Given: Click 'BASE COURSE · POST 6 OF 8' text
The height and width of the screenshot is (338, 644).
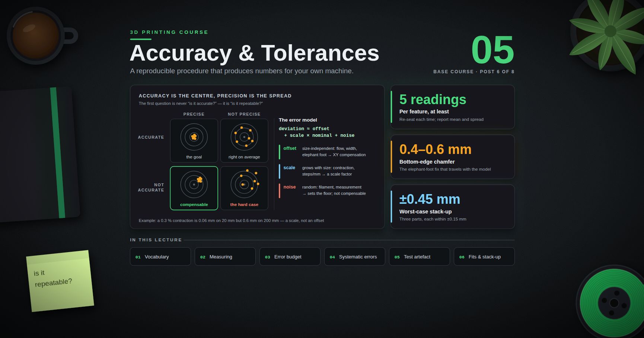Looking at the screenshot, I should [x=474, y=72].
